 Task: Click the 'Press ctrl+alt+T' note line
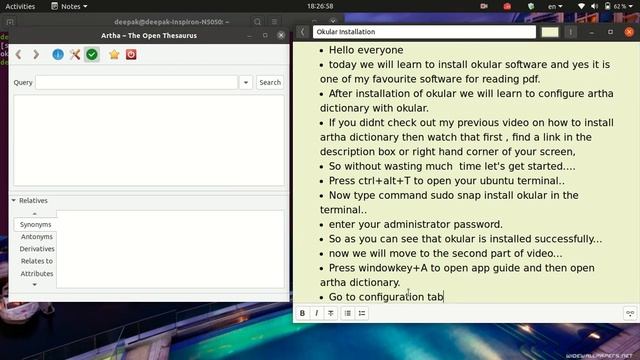click(x=447, y=180)
